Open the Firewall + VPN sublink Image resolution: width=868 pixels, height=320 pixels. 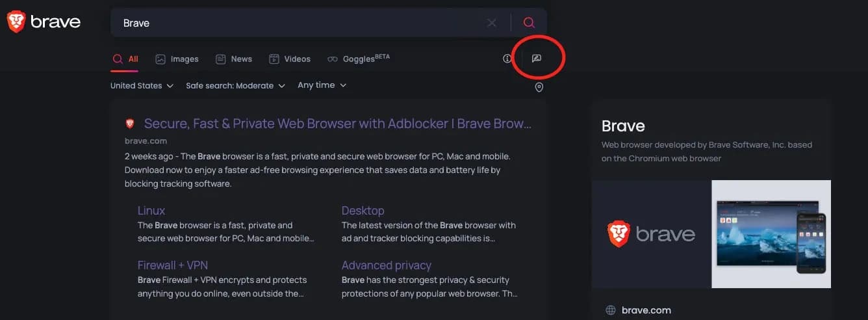point(173,265)
